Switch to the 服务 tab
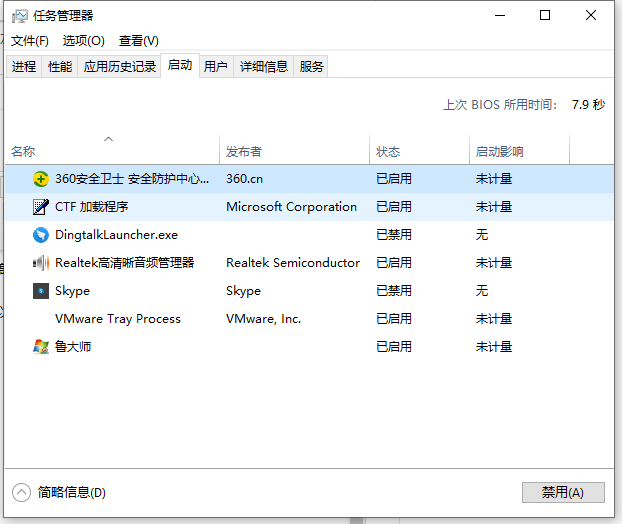 pyautogui.click(x=311, y=66)
